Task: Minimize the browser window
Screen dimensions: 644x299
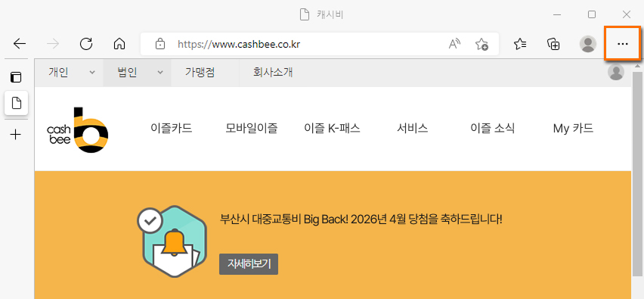Action: (x=557, y=14)
